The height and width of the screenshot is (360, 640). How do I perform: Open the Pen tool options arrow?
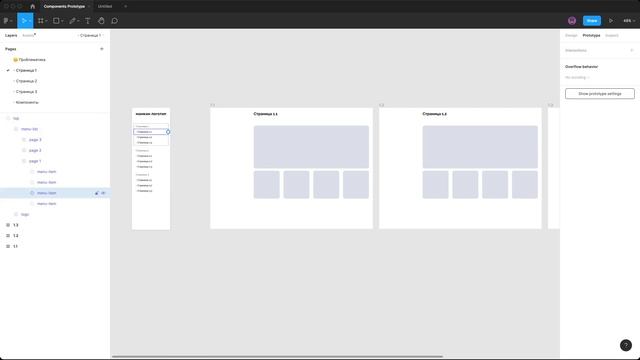[x=78, y=21]
